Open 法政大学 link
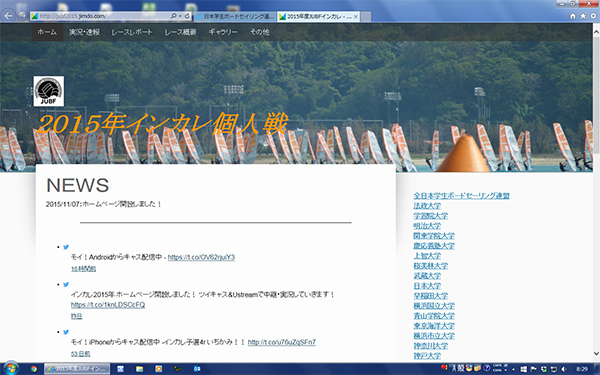This screenshot has height=375, width=600. pyautogui.click(x=427, y=205)
